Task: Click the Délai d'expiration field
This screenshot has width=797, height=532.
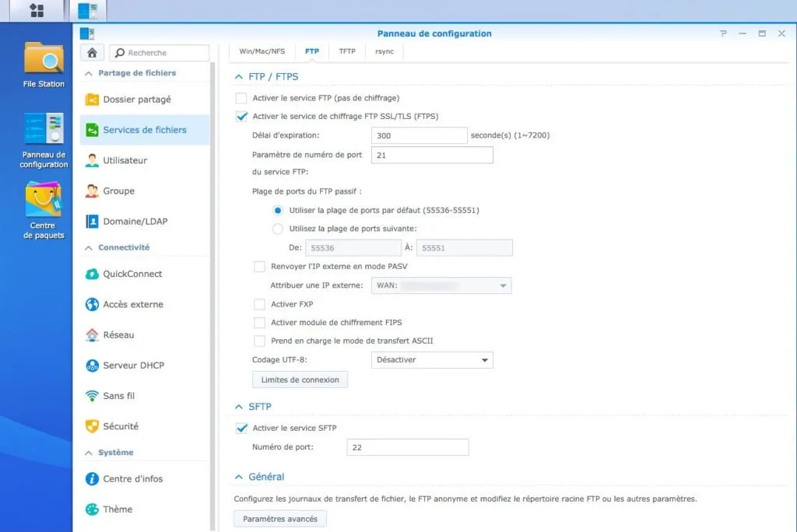Action: [420, 135]
